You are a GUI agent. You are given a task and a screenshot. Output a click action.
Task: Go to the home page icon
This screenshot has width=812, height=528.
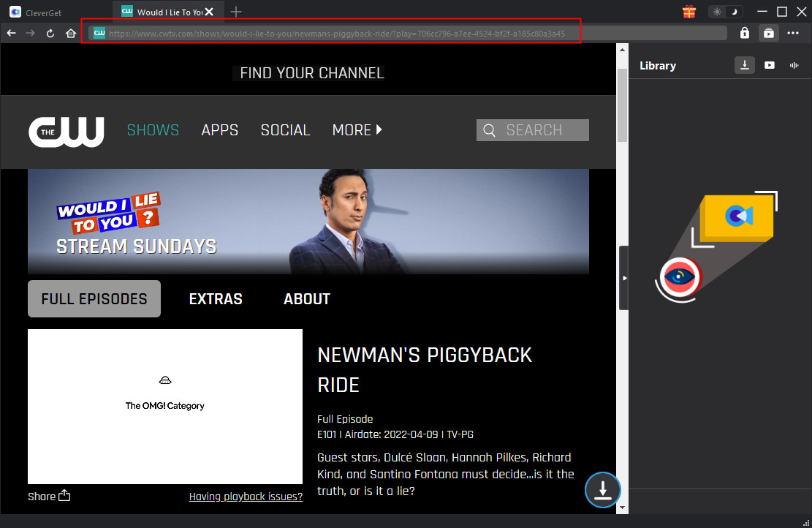coord(71,33)
